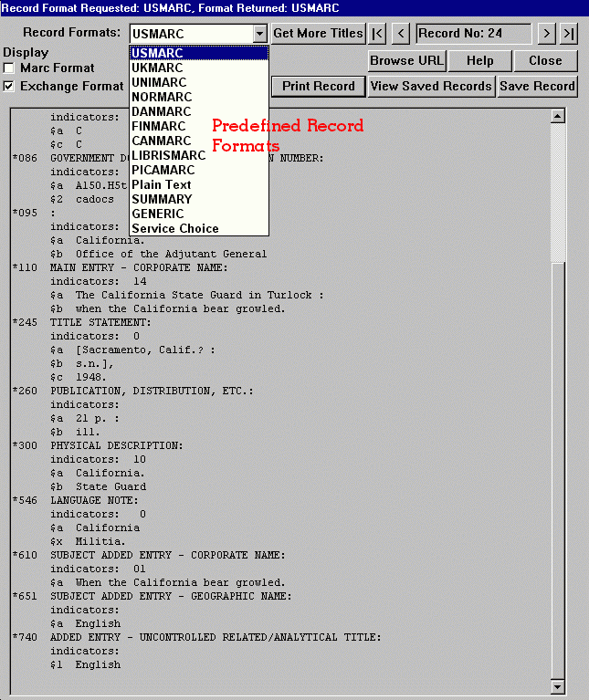Open View Saved Records
The height and width of the screenshot is (700, 589).
[x=431, y=86]
